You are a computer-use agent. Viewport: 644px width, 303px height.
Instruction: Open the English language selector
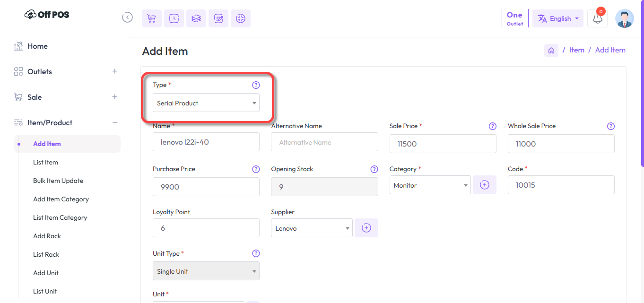coord(558,19)
